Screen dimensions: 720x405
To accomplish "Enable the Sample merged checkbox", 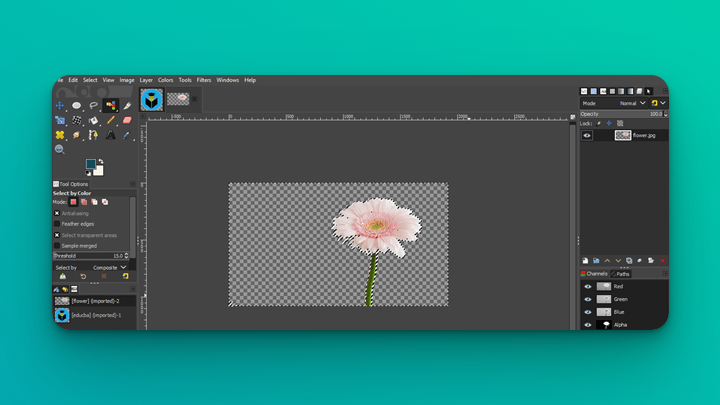I will click(x=57, y=246).
